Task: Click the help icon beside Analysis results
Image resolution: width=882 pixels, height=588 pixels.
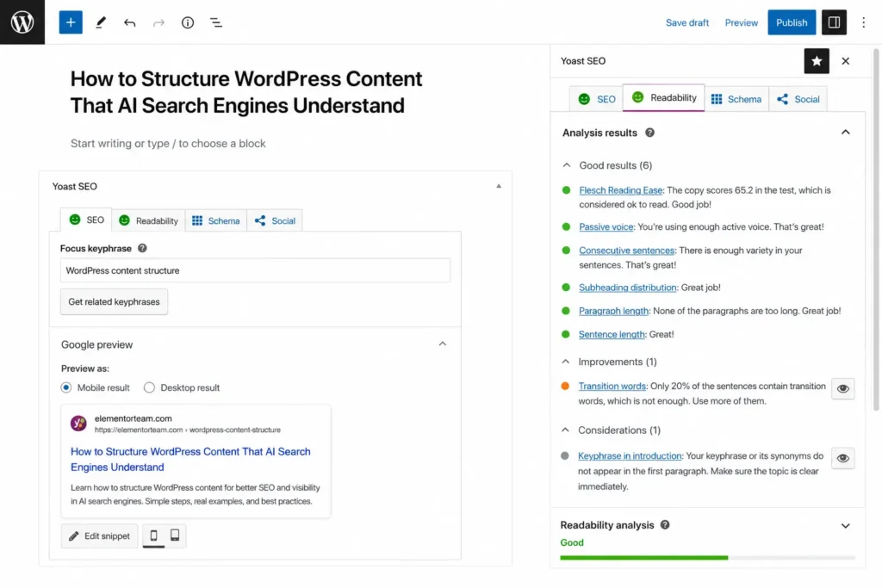Action: (649, 133)
